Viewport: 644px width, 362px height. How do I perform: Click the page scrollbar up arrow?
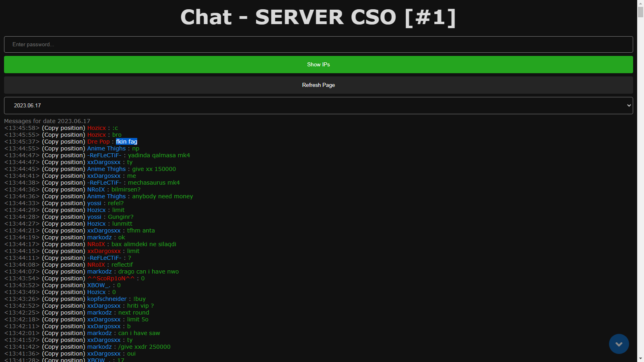point(640,3)
